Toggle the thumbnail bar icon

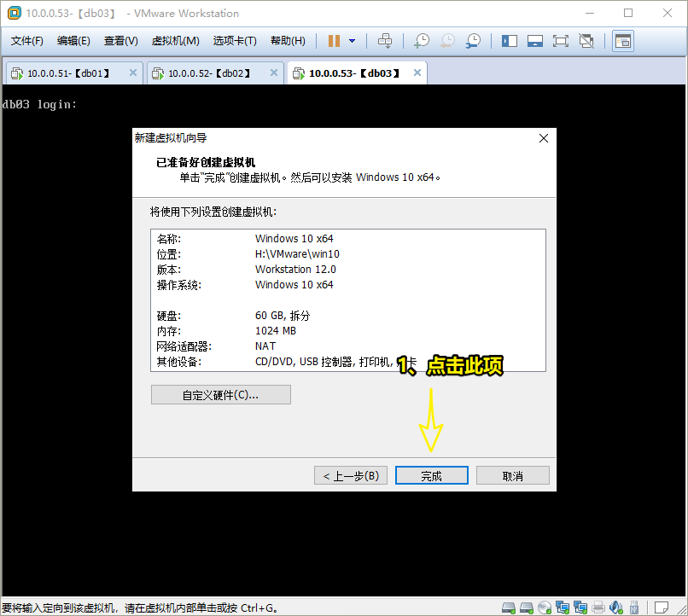[x=535, y=41]
